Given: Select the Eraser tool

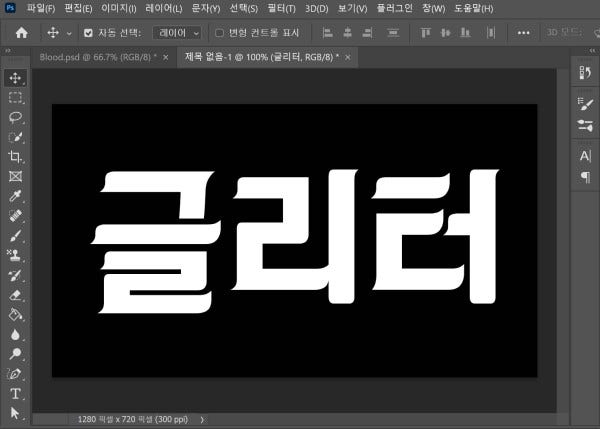Looking at the screenshot, I should (x=15, y=295).
